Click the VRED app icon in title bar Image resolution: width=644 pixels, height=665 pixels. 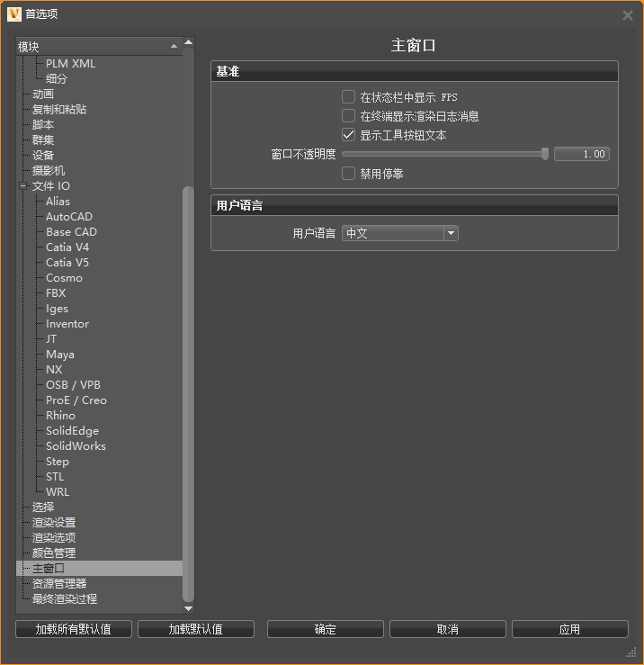coord(14,14)
